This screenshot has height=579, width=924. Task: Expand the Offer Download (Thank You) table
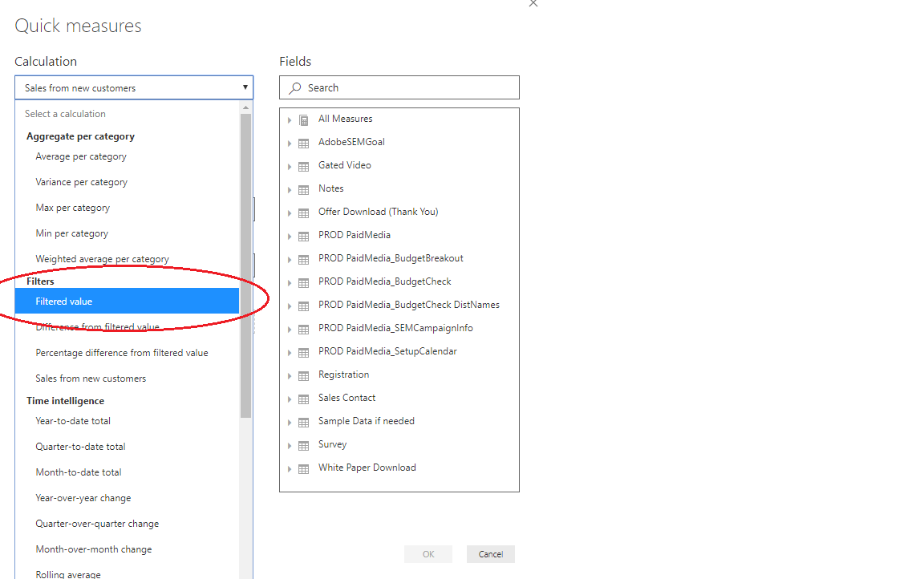point(290,213)
